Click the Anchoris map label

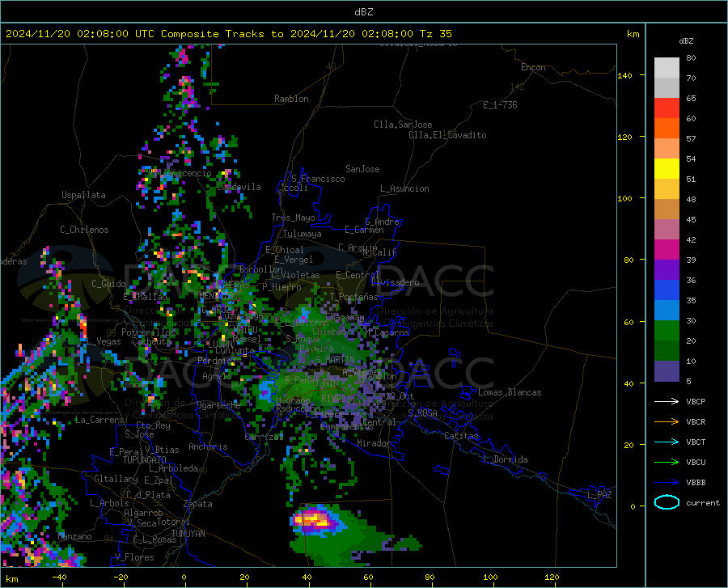(208, 447)
